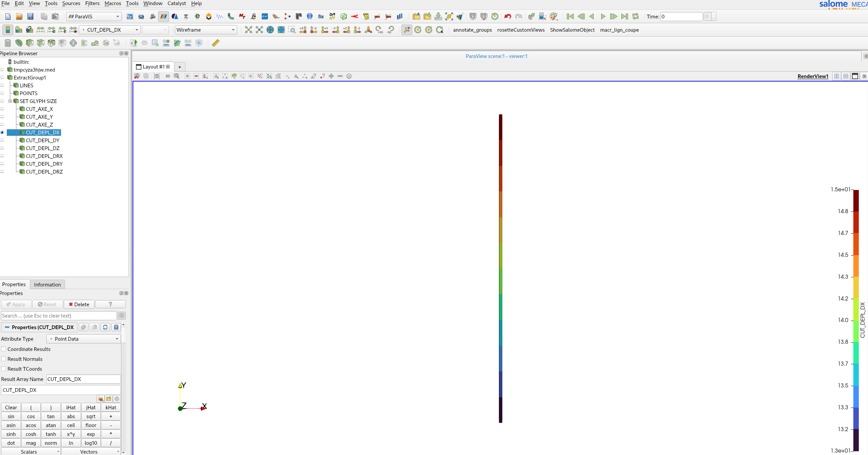
Task: Toggle visibility eye for CUT_DEPL_DY
Action: 2,140
